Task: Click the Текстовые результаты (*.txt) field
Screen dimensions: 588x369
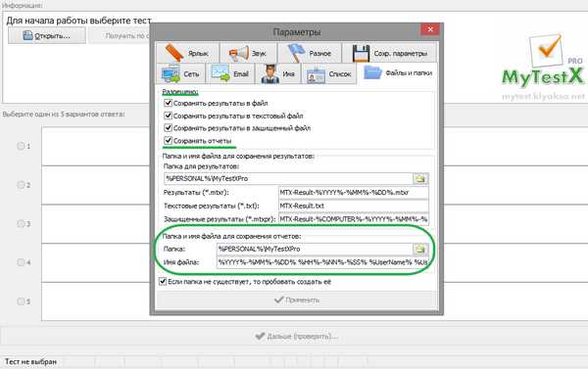Action: point(353,206)
